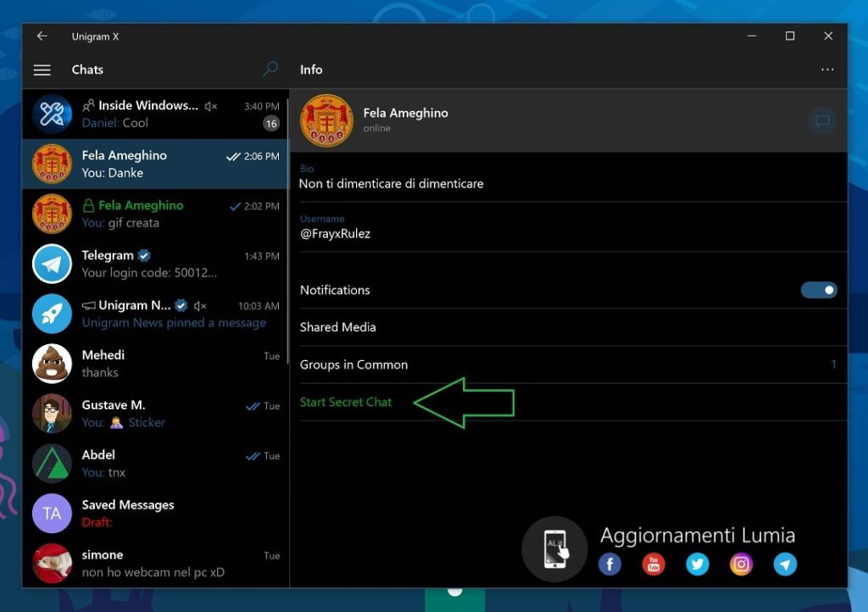868x612 pixels.
Task: Click the muted speaker icon on Inside Windows
Action: point(211,106)
